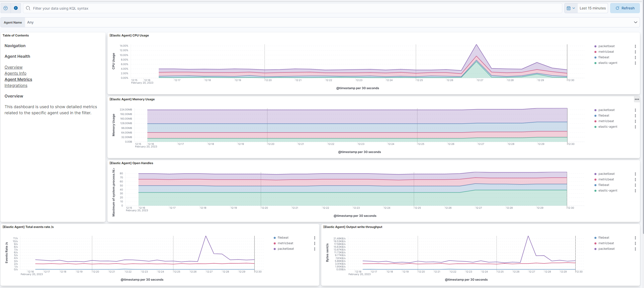Open the saved query management icon
Screen dimensions: 644x288
point(6,8)
